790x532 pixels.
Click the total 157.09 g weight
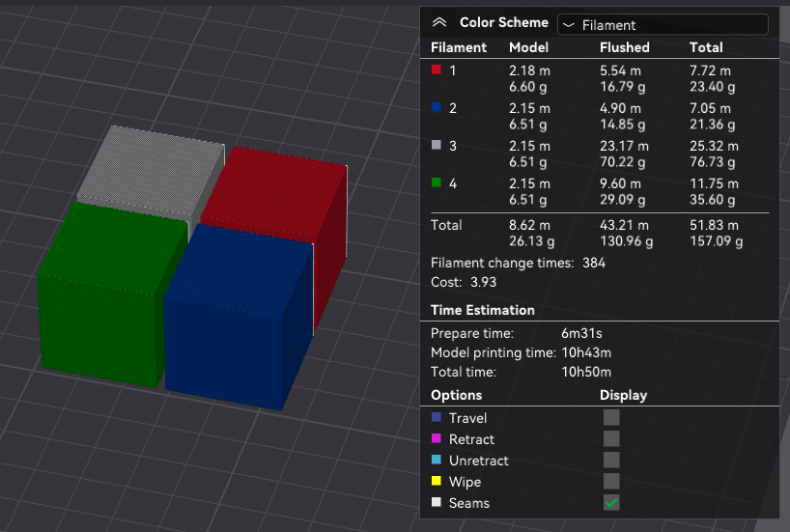click(716, 241)
